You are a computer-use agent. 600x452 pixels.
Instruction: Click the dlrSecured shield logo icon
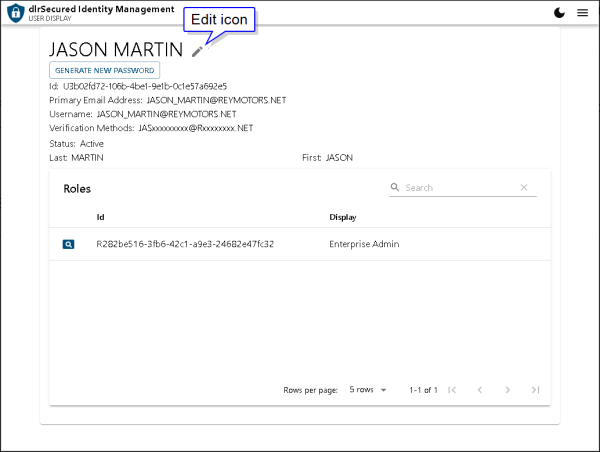(x=15, y=13)
